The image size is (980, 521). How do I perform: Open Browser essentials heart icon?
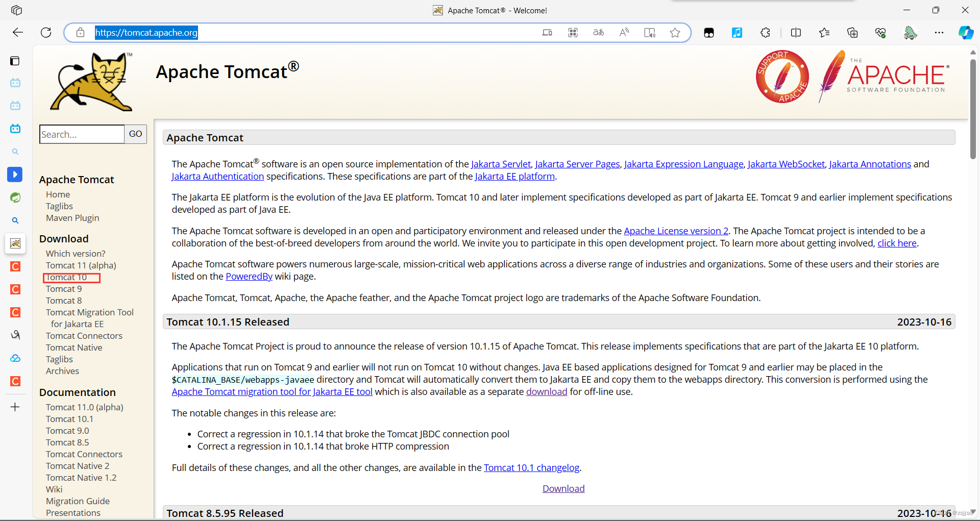point(880,33)
